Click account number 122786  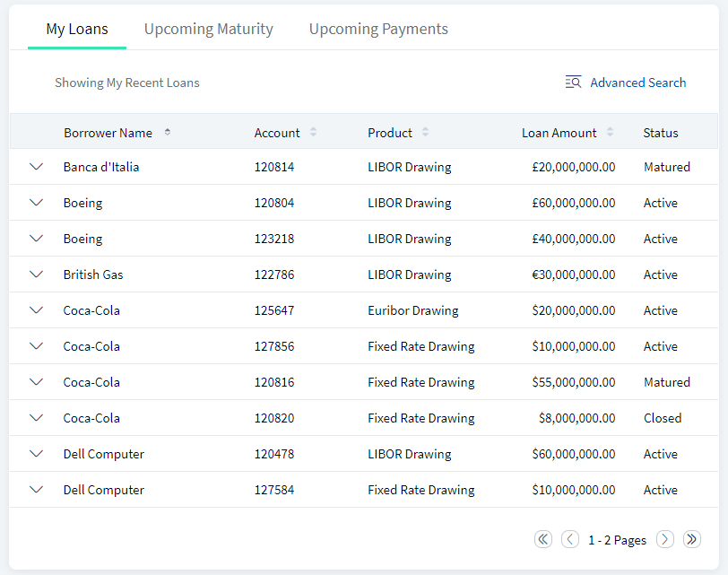point(274,274)
